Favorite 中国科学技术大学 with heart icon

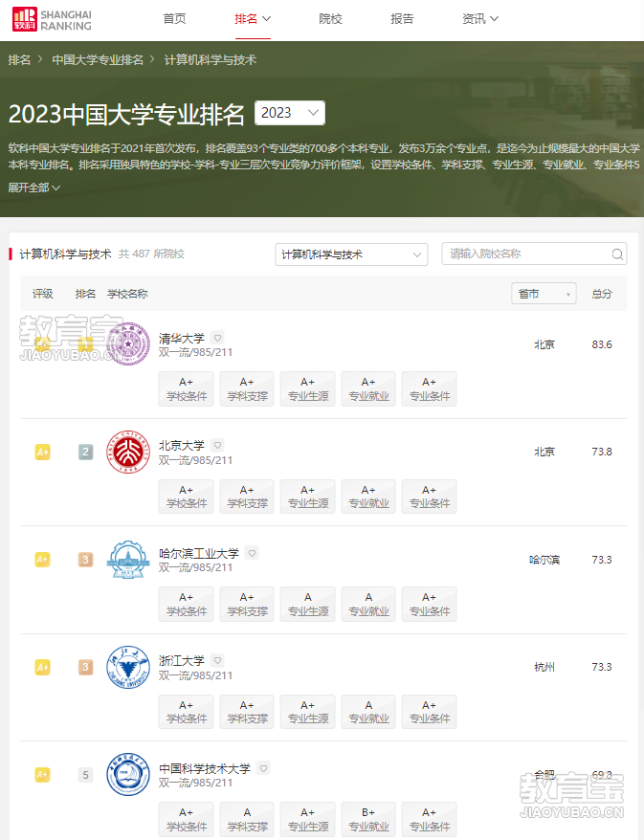coord(263,768)
